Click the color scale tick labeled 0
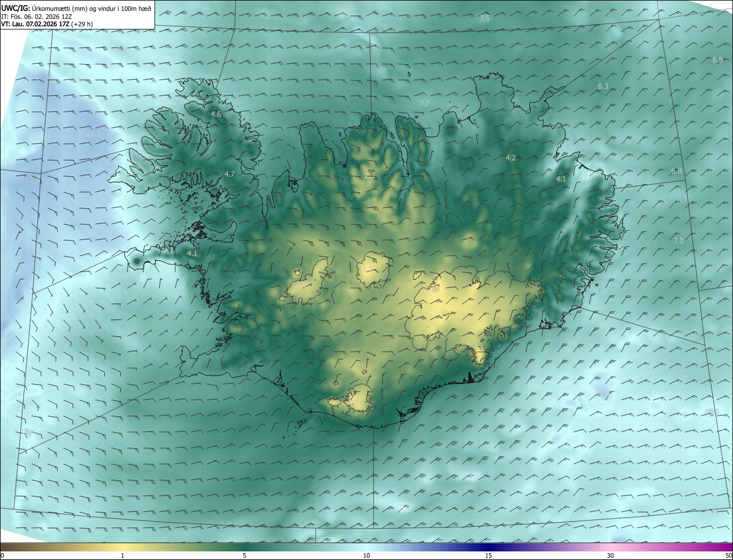Image resolution: width=733 pixels, height=560 pixels. (x=2, y=556)
